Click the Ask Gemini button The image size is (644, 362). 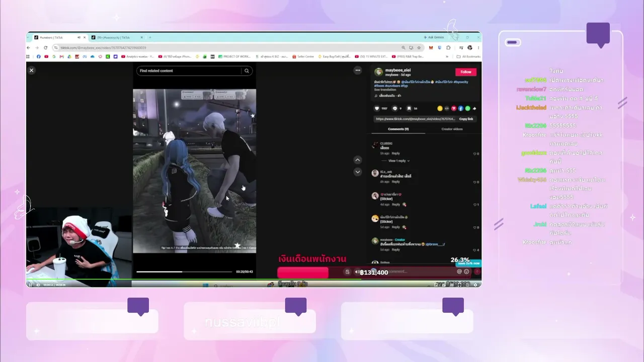(434, 38)
